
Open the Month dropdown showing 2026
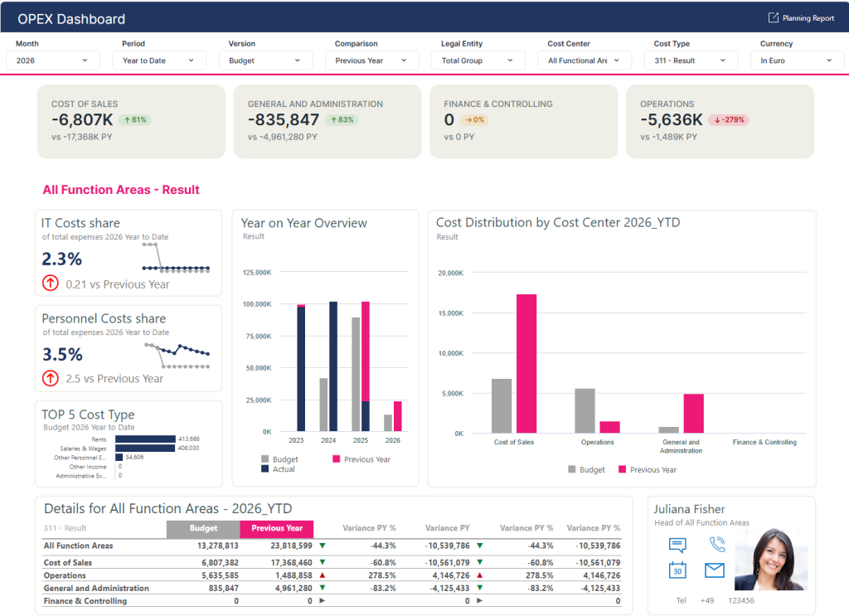click(52, 61)
